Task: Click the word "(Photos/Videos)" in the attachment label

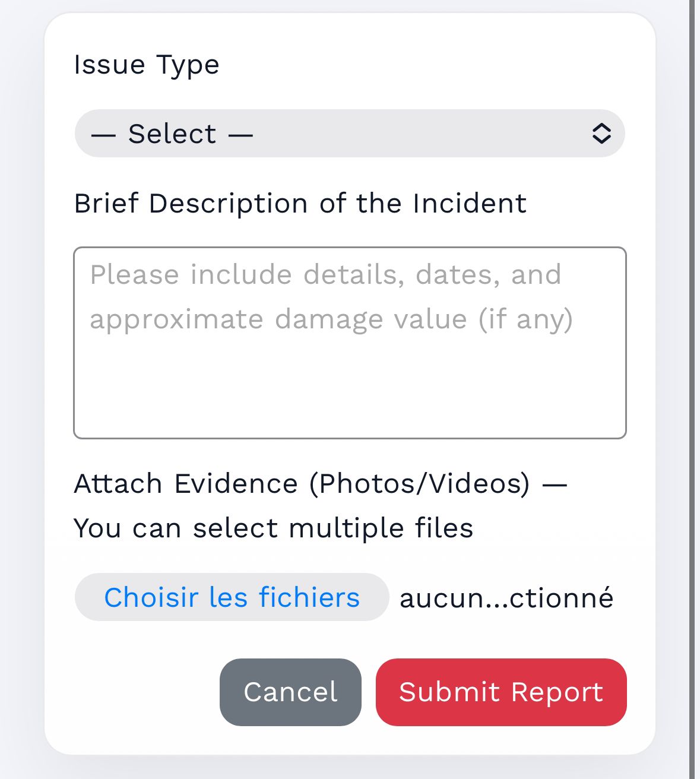Action: 419,484
